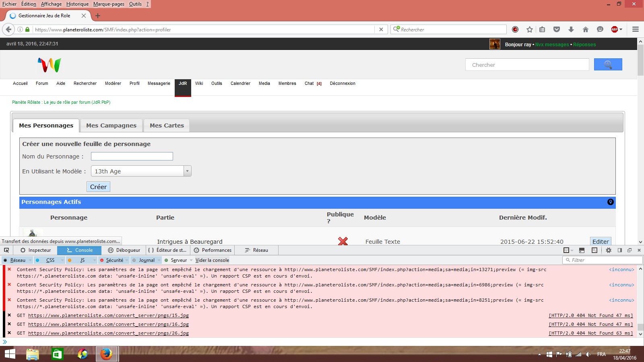Click the element picker icon in devtools
The image size is (644, 362).
coord(6,250)
